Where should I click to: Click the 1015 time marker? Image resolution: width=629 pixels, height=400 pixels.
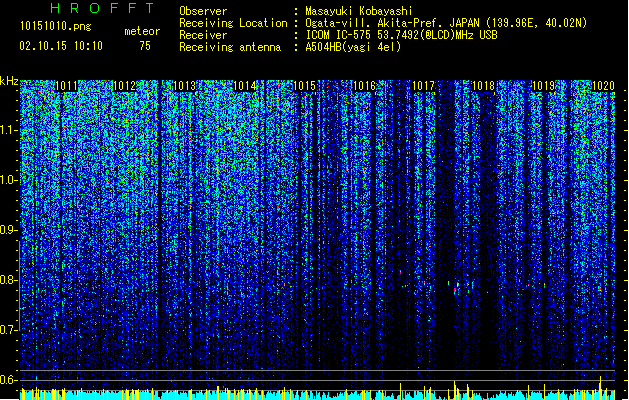304,86
